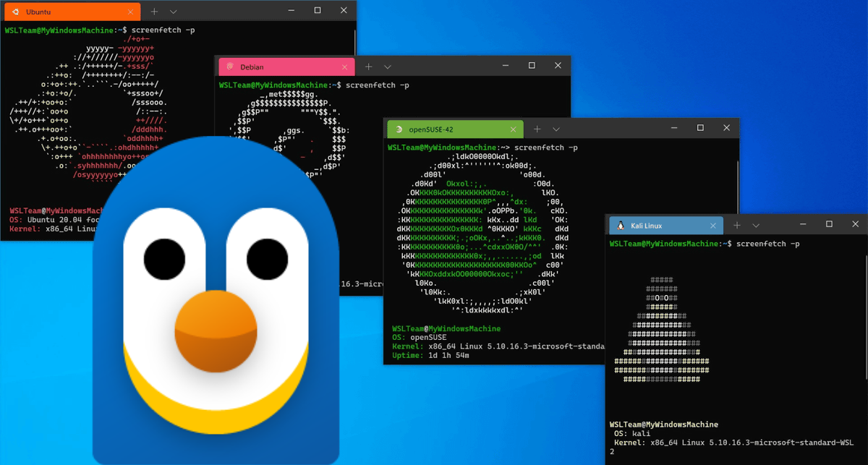This screenshot has width=868, height=465.
Task: Maximize the Kali Linux terminal window
Action: (829, 225)
